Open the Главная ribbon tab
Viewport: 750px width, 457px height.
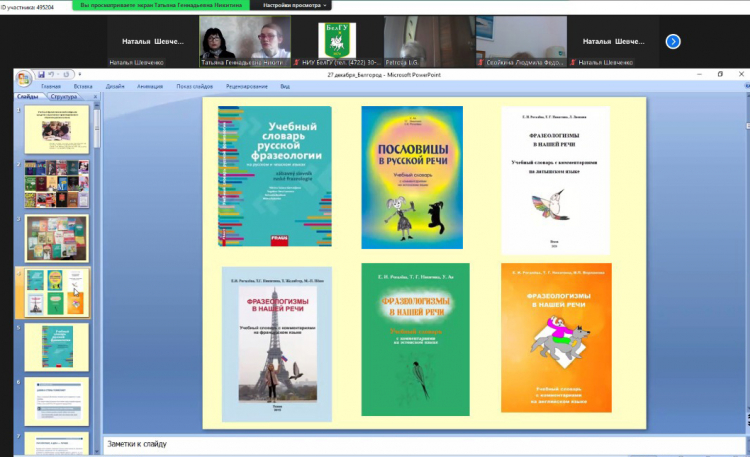[x=51, y=86]
